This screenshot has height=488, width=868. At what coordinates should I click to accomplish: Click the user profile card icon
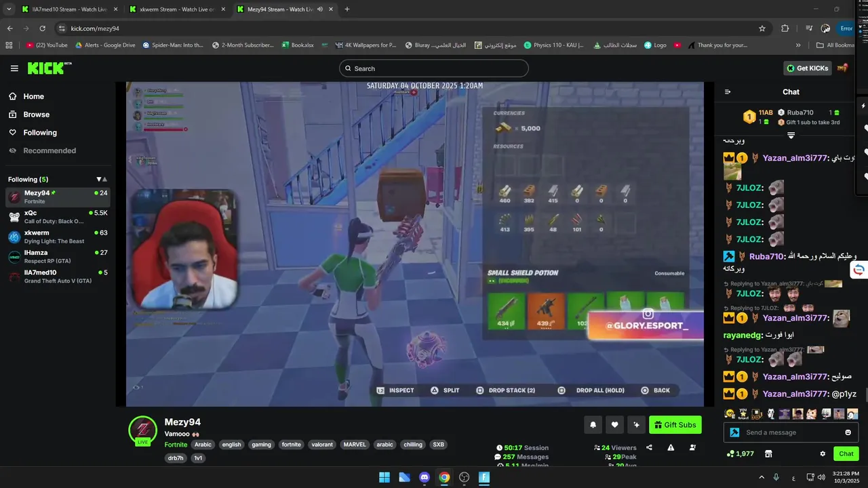click(x=692, y=447)
